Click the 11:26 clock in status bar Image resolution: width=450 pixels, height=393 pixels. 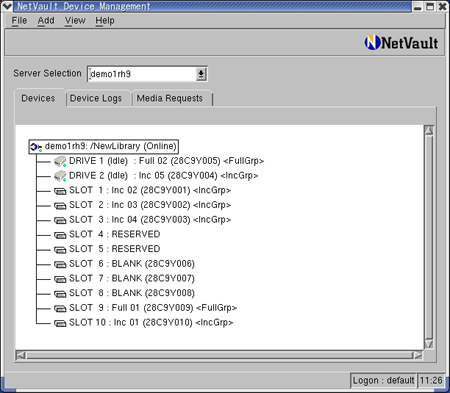click(431, 381)
